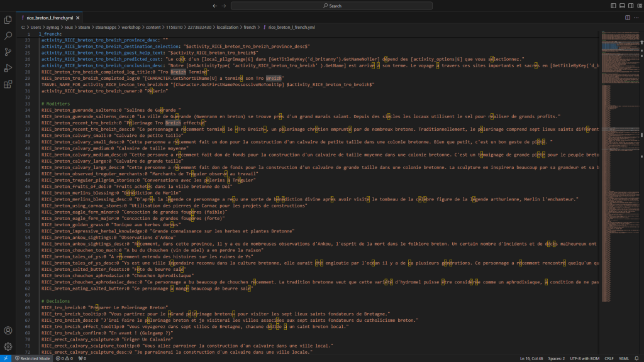Select the UTF-8 with BOM encoding selector
Screen dimensions: 644x362
pos(585,358)
